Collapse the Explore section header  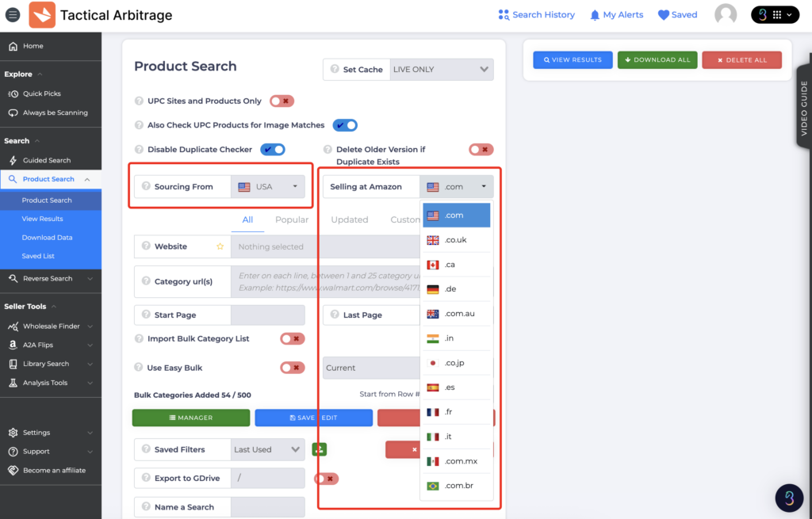23,74
